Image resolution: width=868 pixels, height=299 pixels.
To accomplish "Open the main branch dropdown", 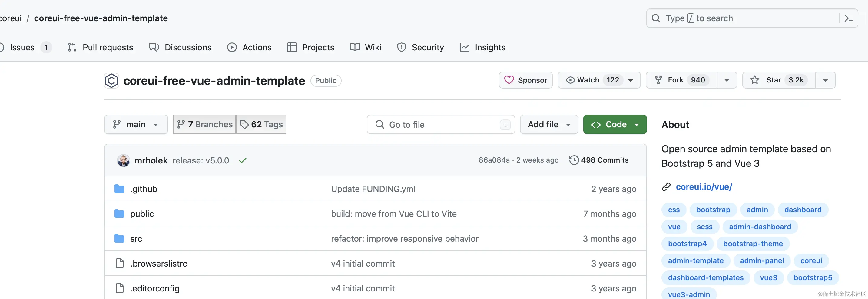I will pos(136,125).
